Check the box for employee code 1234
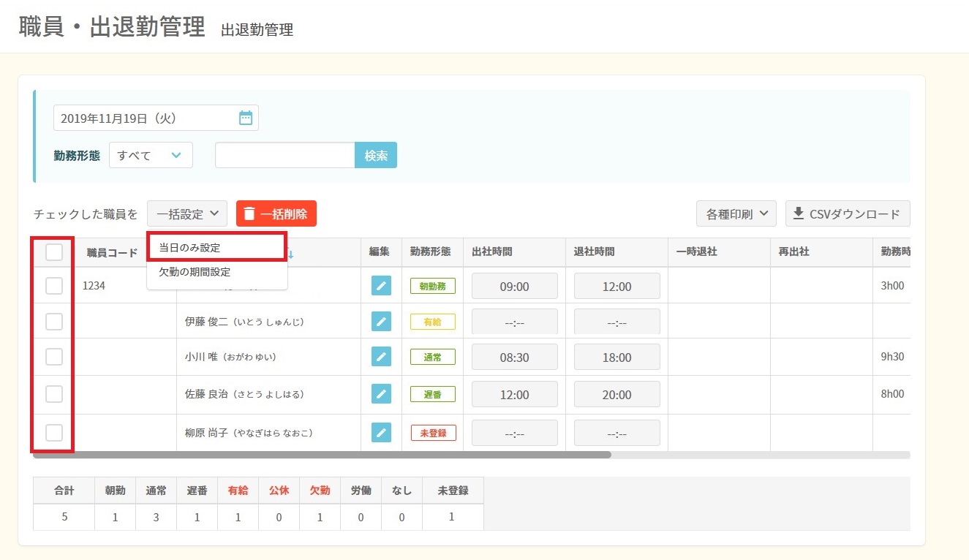969x560 pixels. click(54, 286)
